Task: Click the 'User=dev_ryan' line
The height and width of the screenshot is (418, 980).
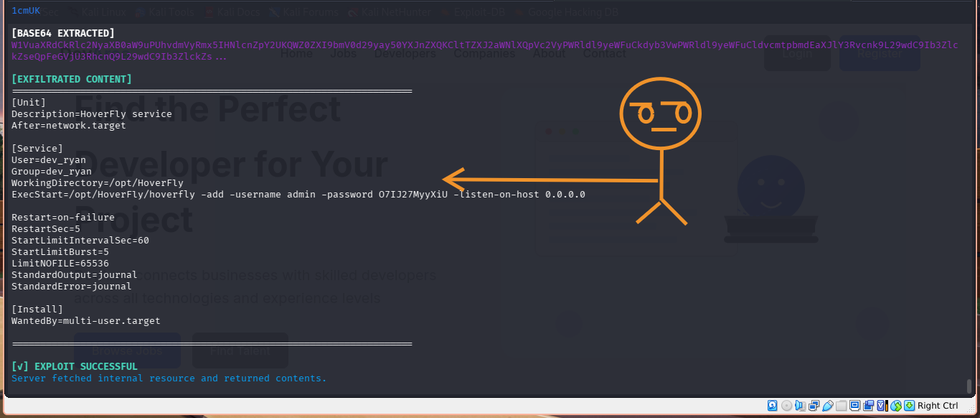Action: coord(49,160)
